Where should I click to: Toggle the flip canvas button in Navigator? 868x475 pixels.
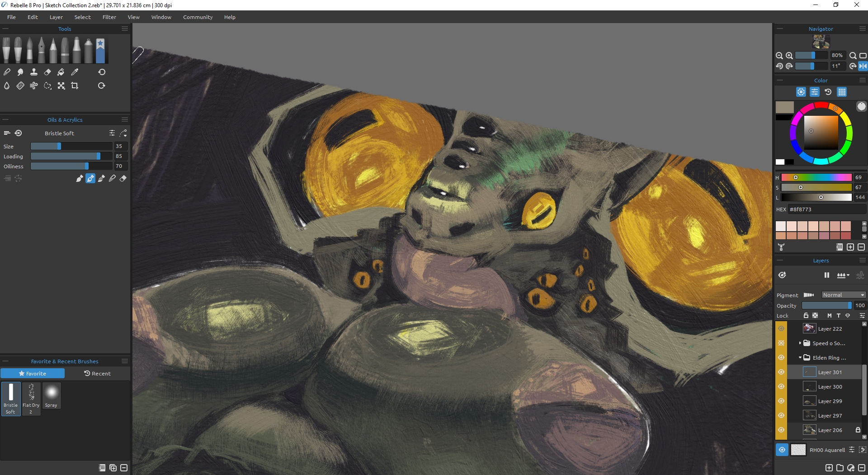863,66
